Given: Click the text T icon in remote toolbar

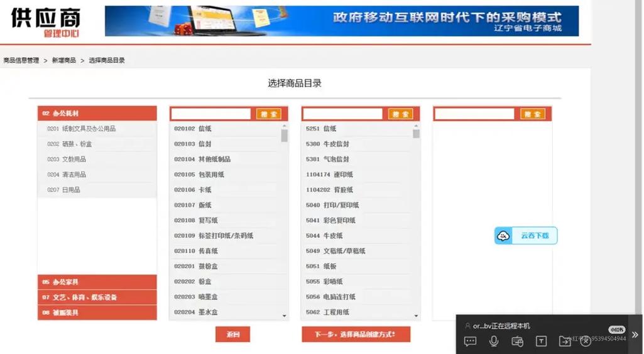Looking at the screenshot, I should [541, 341].
